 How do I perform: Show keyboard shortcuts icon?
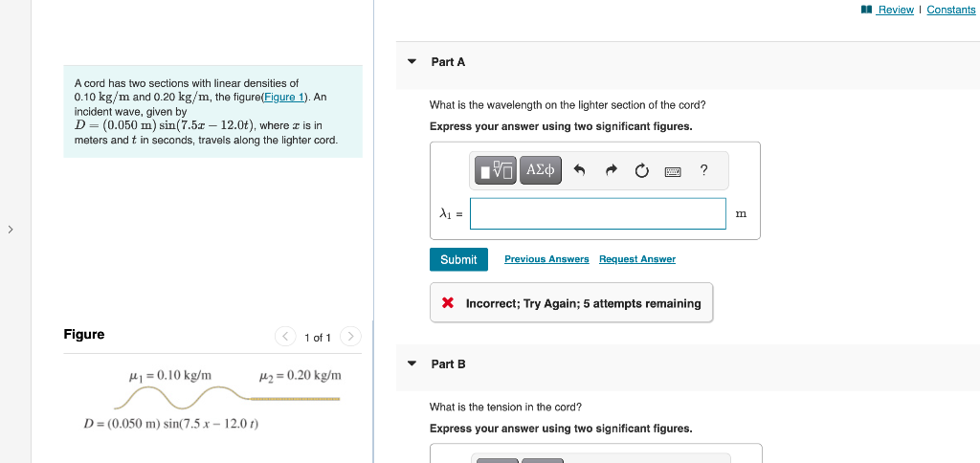(x=673, y=170)
